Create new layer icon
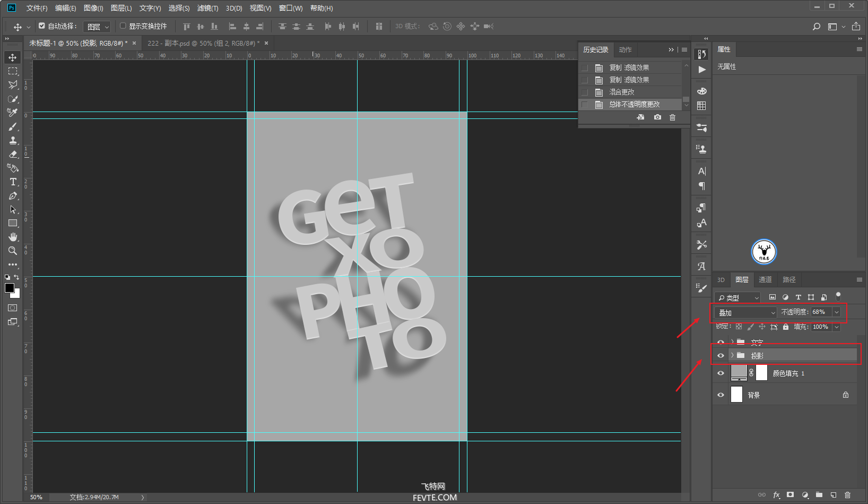 [833, 495]
